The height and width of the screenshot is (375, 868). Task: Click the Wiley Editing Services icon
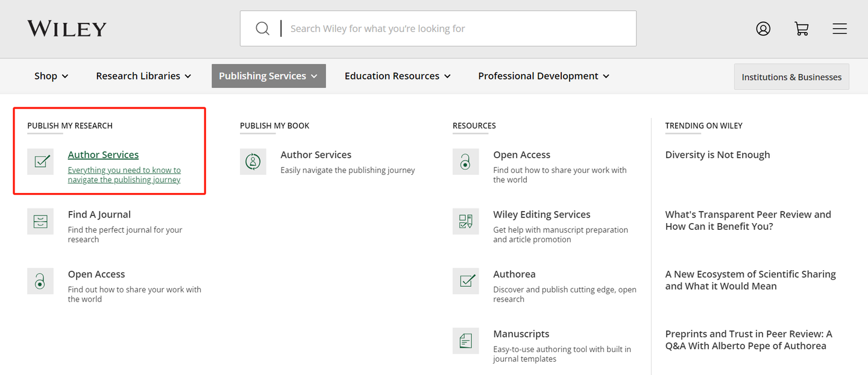(x=466, y=221)
